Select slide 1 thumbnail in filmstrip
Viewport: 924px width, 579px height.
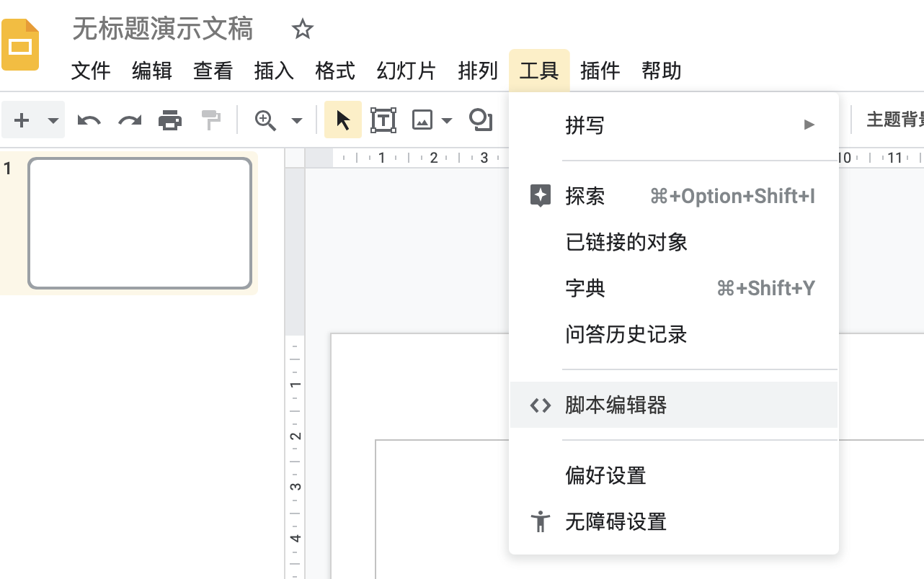(x=140, y=223)
